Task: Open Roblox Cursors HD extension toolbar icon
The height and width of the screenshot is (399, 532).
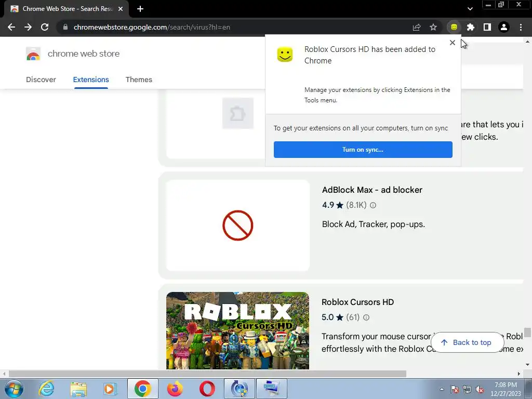Action: [x=454, y=27]
